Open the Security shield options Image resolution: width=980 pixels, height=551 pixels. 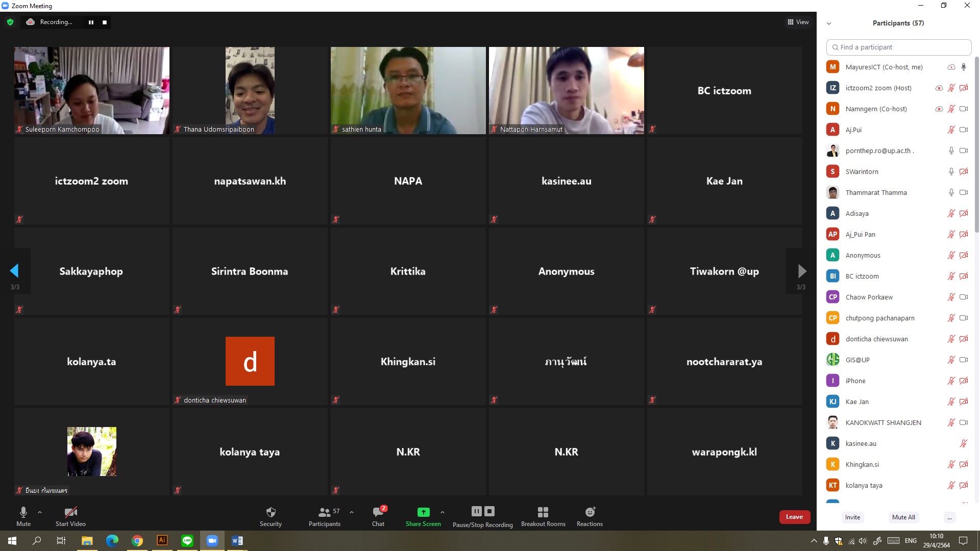271,516
